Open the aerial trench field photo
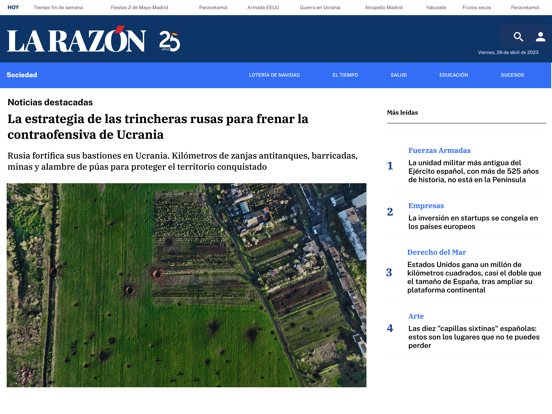This screenshot has height=414, width=552. pos(187,285)
